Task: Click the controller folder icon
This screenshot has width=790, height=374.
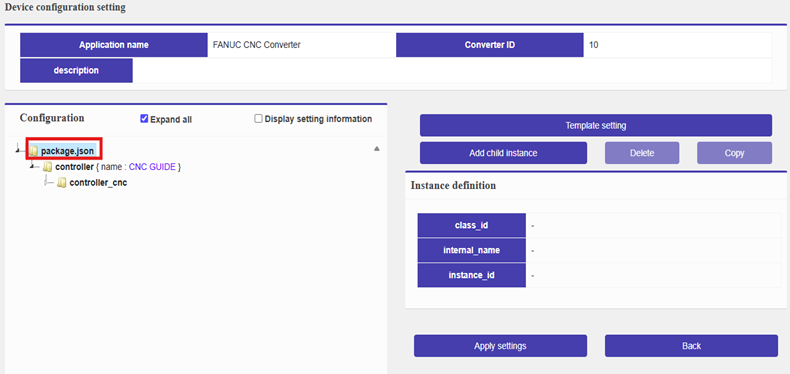Action: click(47, 167)
